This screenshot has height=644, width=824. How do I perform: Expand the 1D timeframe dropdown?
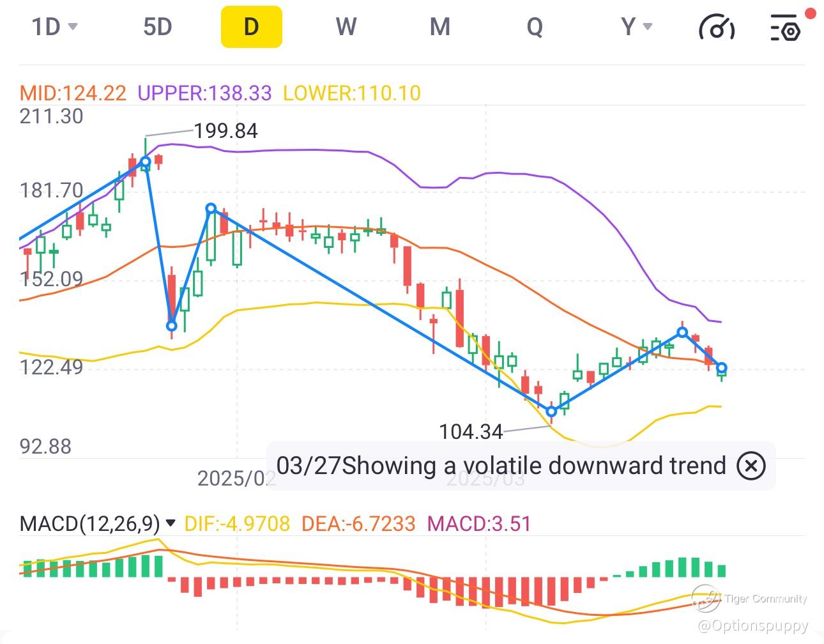pyautogui.click(x=54, y=27)
